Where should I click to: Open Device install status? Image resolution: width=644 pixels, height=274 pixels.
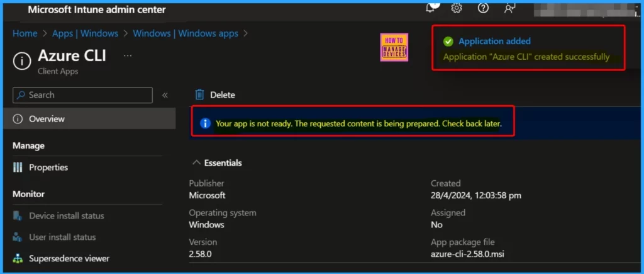pyautogui.click(x=67, y=215)
